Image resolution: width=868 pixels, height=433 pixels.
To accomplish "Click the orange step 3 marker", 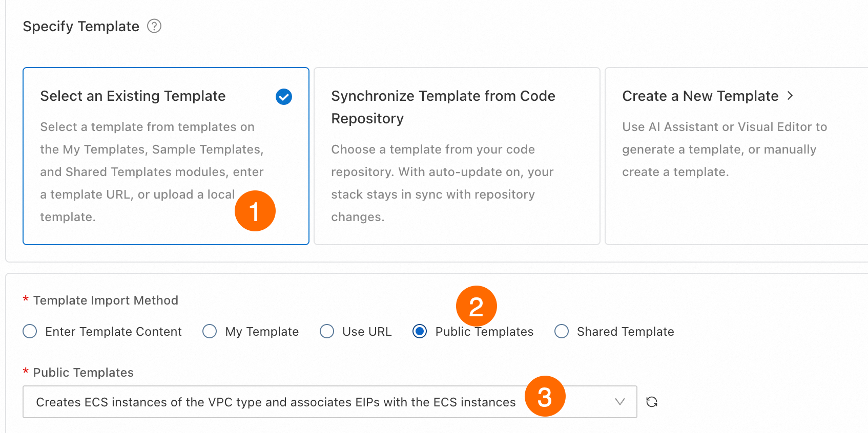I will [x=545, y=397].
